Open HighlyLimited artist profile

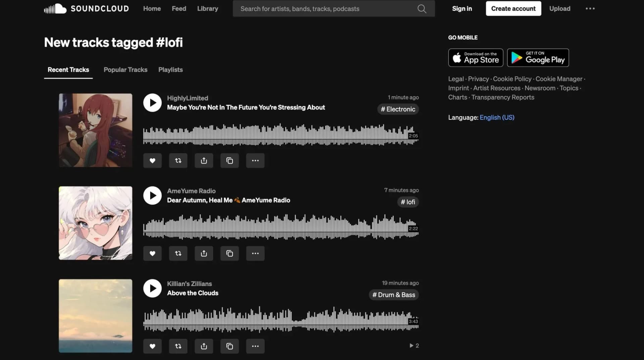point(187,98)
